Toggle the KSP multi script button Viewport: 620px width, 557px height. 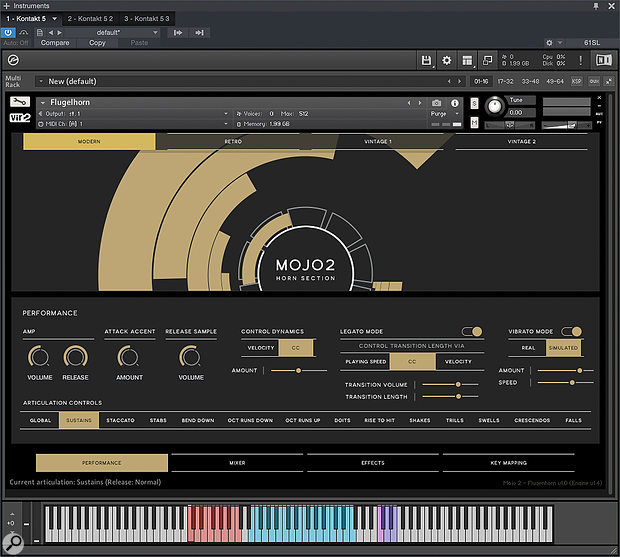577,81
